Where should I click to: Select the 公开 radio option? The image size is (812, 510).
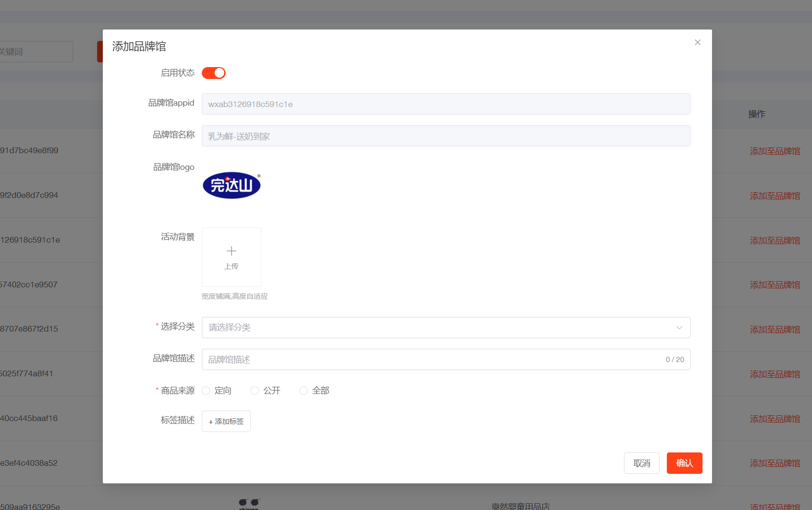[x=255, y=391]
